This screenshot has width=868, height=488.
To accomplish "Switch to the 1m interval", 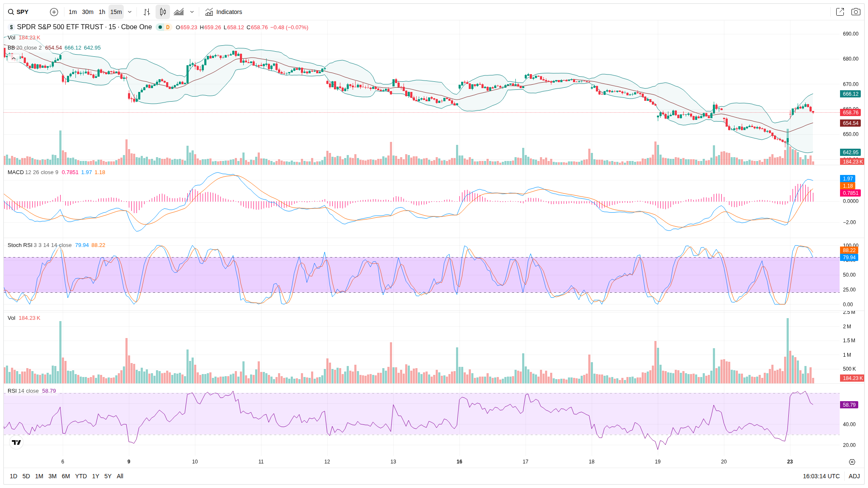I will click(72, 12).
